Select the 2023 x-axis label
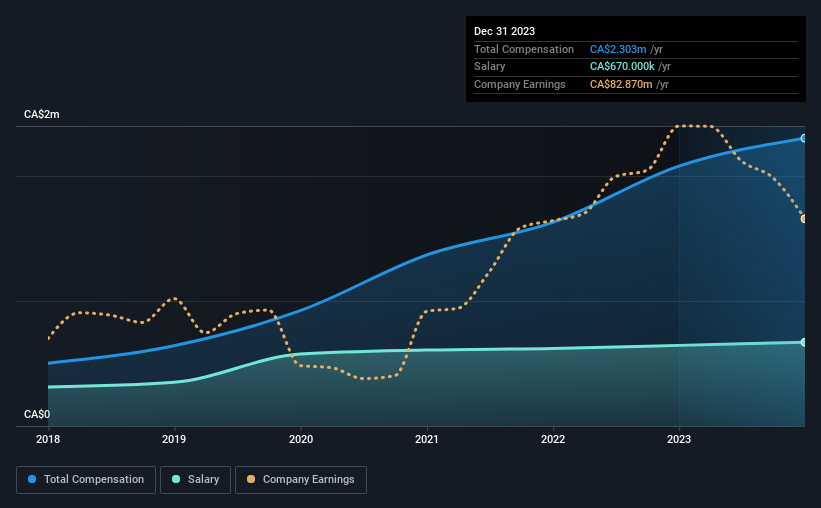Image resolution: width=821 pixels, height=508 pixels. pos(679,439)
